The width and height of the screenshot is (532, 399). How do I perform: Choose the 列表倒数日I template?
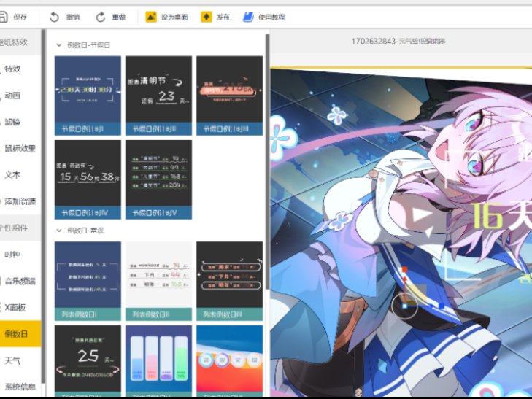(x=88, y=281)
